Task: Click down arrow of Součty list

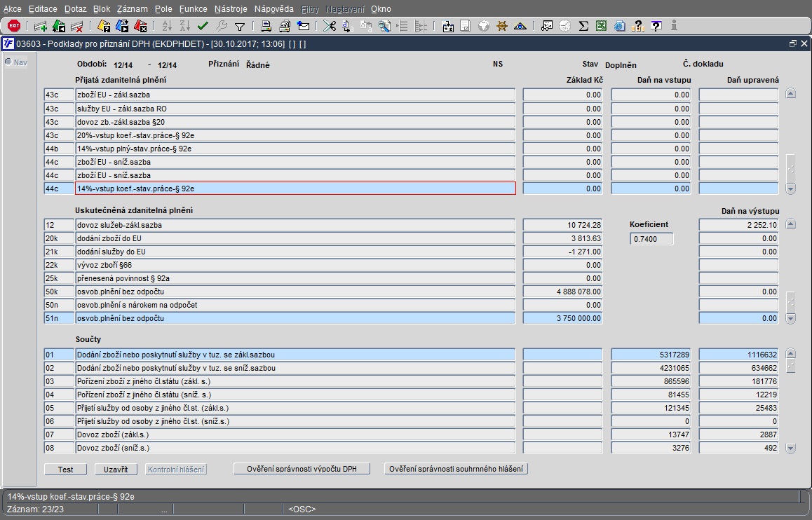Action: 790,448
